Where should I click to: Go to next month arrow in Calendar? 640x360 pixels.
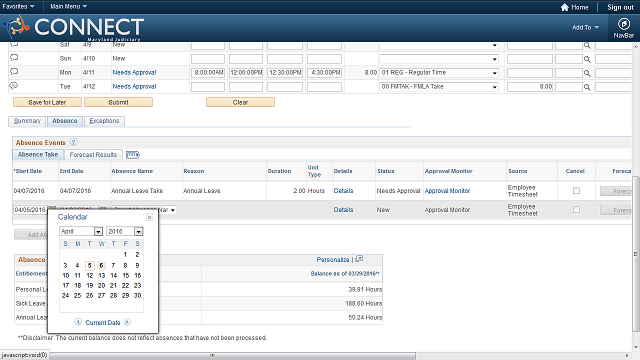coord(127,322)
